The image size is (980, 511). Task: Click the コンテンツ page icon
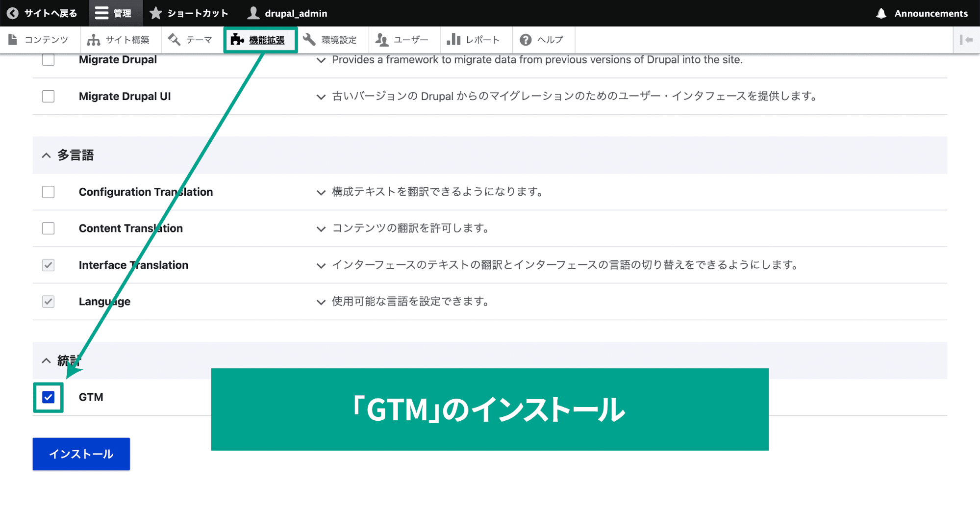(x=13, y=40)
